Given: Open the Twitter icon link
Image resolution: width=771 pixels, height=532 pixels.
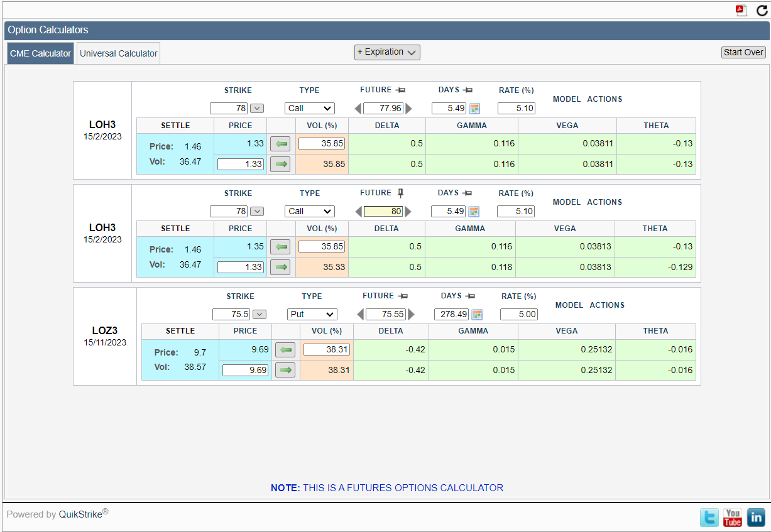Looking at the screenshot, I should (x=709, y=517).
